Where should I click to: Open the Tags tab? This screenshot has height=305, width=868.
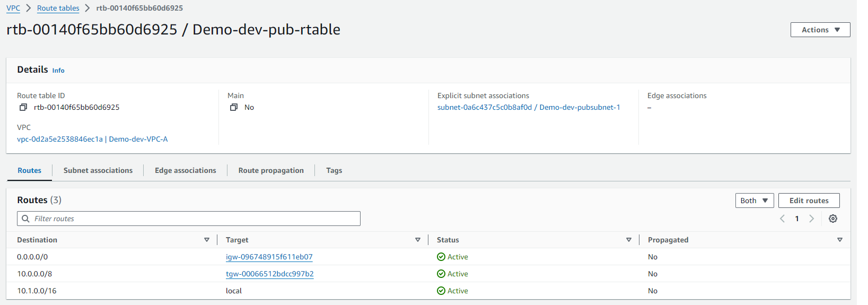pos(334,170)
